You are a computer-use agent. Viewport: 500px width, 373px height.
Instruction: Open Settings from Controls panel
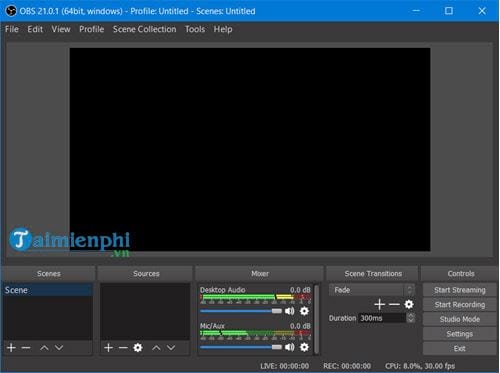pos(460,334)
